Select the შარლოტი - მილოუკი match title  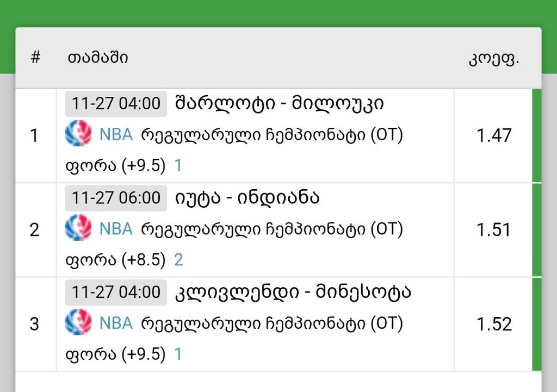click(280, 103)
